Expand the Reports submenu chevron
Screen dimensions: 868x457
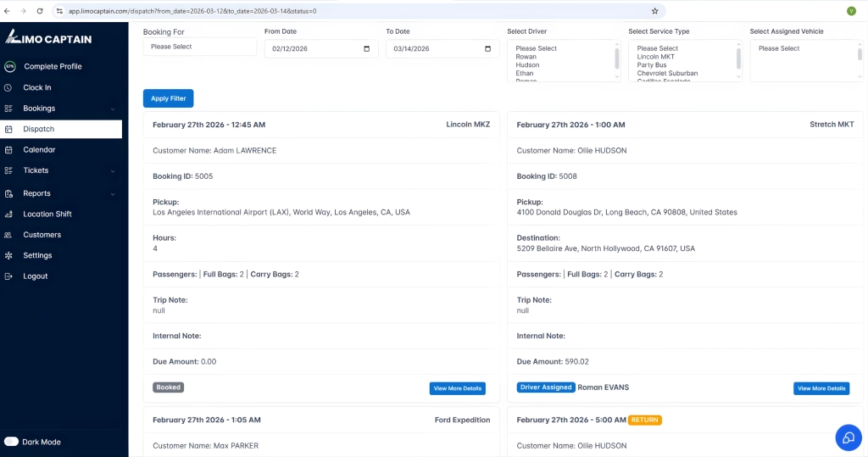113,193
